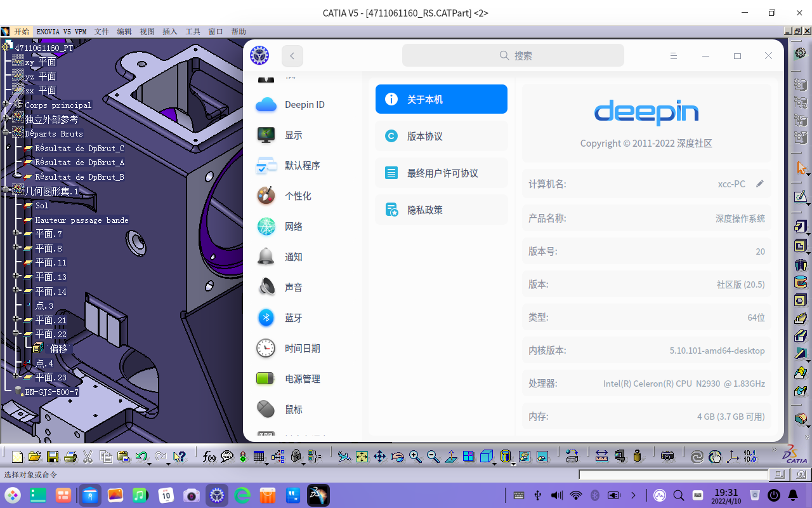
Task: Mute the system volume in the tray
Action: tap(556, 495)
